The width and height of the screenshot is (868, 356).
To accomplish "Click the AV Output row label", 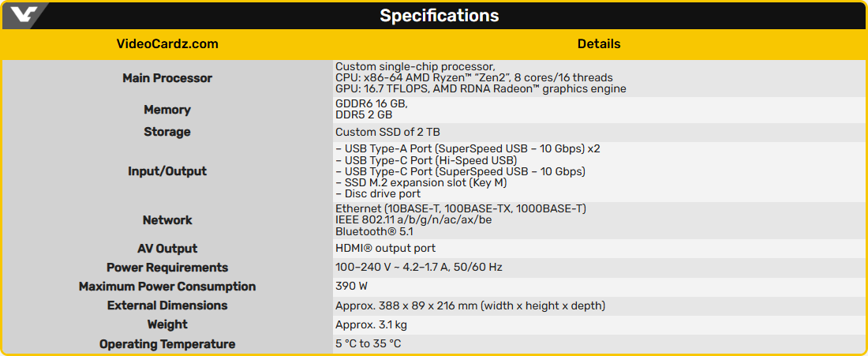I will click(x=167, y=249).
